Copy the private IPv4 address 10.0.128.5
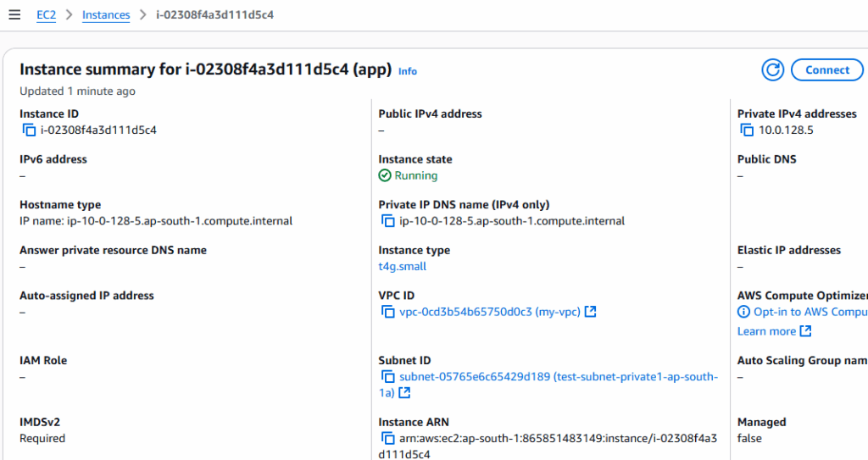The image size is (868, 460). (747, 130)
